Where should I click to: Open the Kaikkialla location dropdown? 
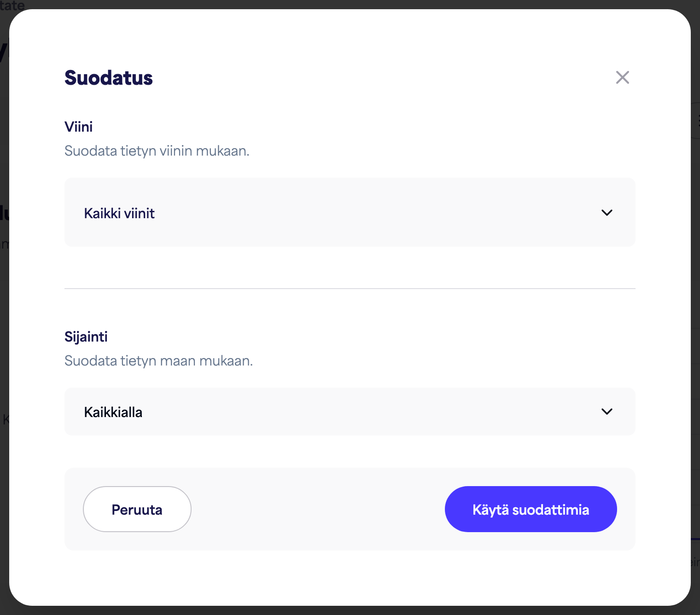[350, 412]
